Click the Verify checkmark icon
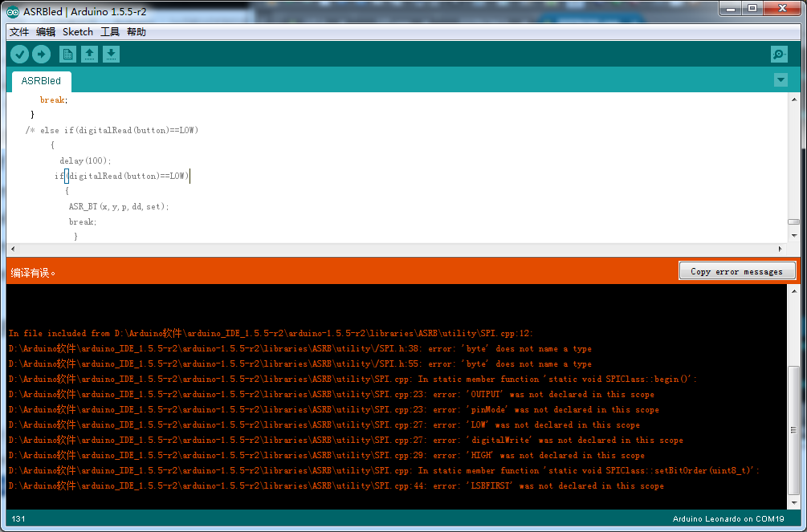 click(x=19, y=54)
